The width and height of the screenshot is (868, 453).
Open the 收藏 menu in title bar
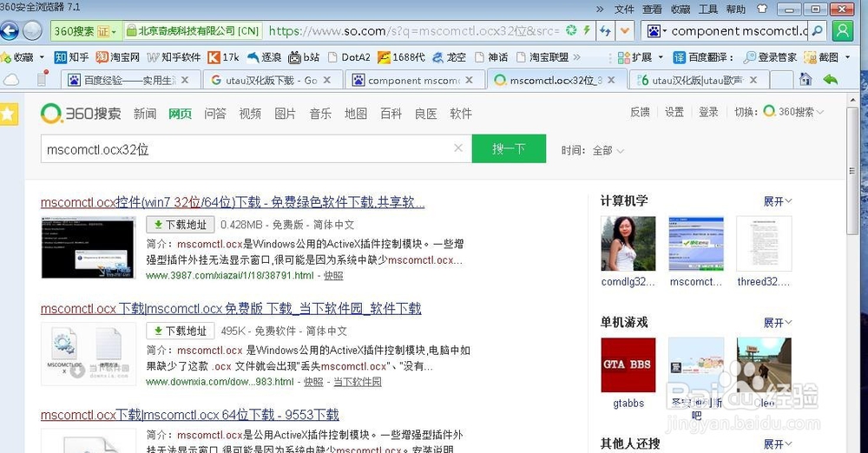(x=681, y=10)
